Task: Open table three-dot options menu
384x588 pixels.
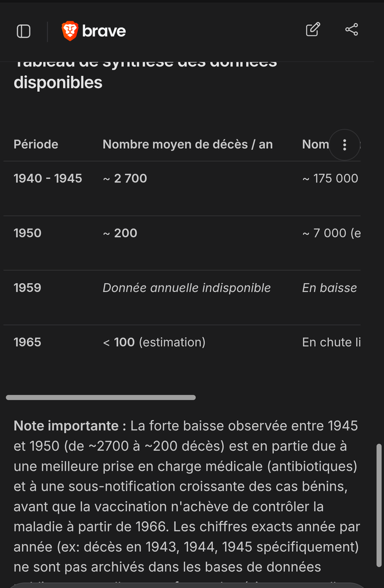Action: click(x=344, y=145)
